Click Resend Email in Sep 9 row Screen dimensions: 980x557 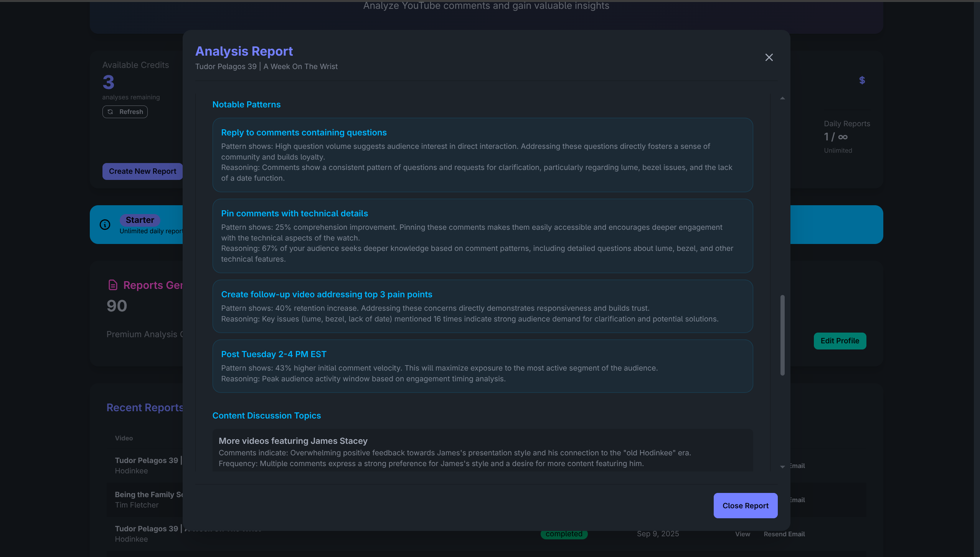click(784, 534)
